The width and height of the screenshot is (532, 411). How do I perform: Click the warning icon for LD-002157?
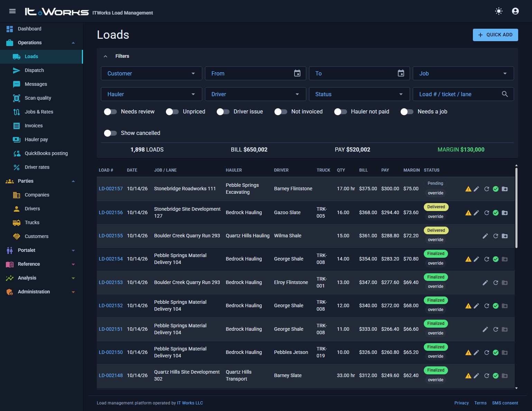(x=468, y=189)
